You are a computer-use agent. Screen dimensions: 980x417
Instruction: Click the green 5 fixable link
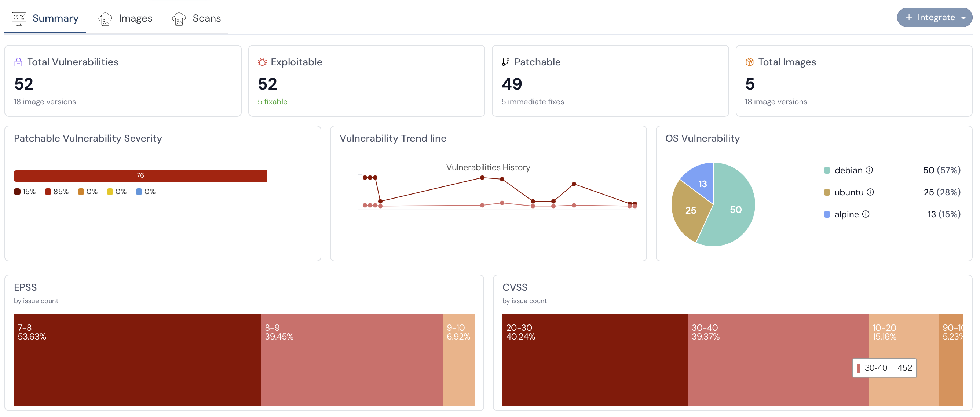pyautogui.click(x=273, y=102)
